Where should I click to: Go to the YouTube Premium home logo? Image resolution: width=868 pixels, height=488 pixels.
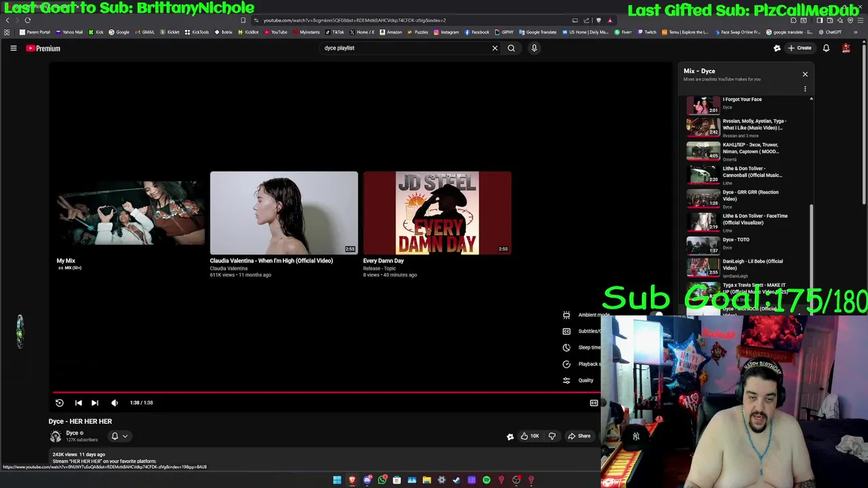[x=43, y=48]
